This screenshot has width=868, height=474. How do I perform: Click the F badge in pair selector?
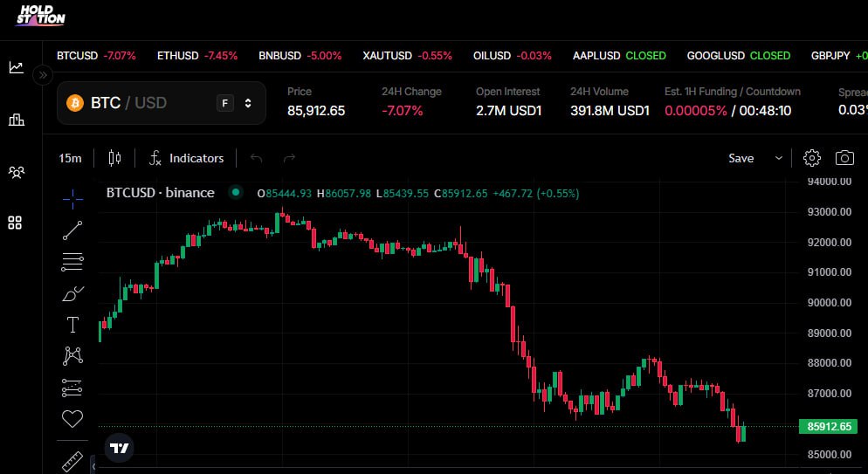(x=224, y=103)
